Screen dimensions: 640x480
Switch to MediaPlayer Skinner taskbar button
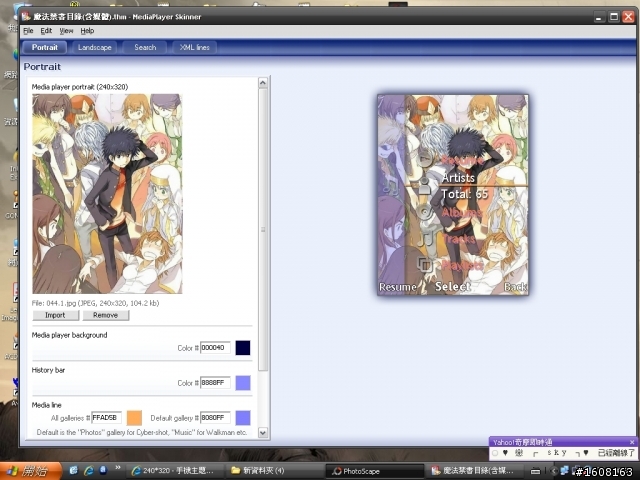tap(473, 471)
